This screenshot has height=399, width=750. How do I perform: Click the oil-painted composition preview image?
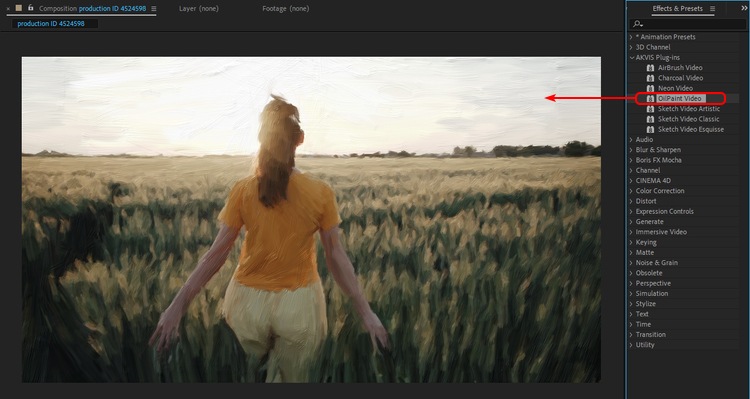coord(311,220)
